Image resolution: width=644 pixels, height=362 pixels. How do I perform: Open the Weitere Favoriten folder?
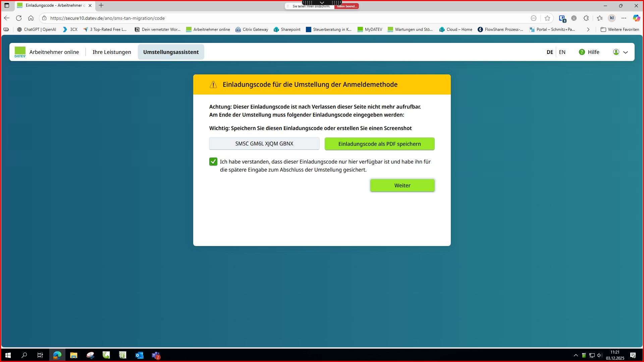click(x=620, y=29)
